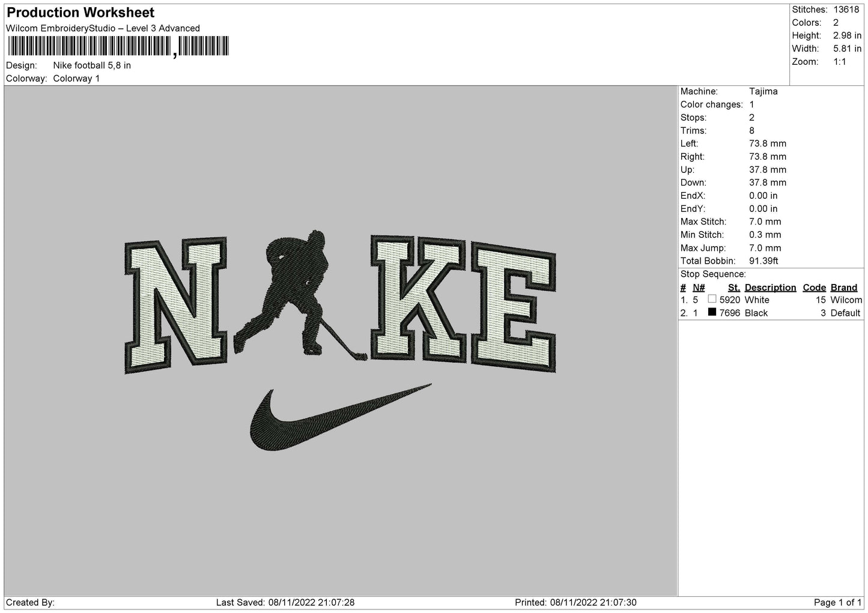Viewport: 868px width, 613px height.
Task: Click the EndX value 0.00 in
Action: coord(763,196)
